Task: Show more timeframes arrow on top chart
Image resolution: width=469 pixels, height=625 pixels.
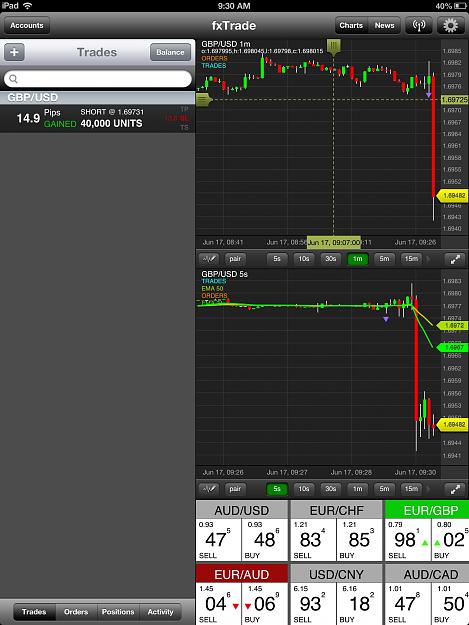Action: click(429, 259)
